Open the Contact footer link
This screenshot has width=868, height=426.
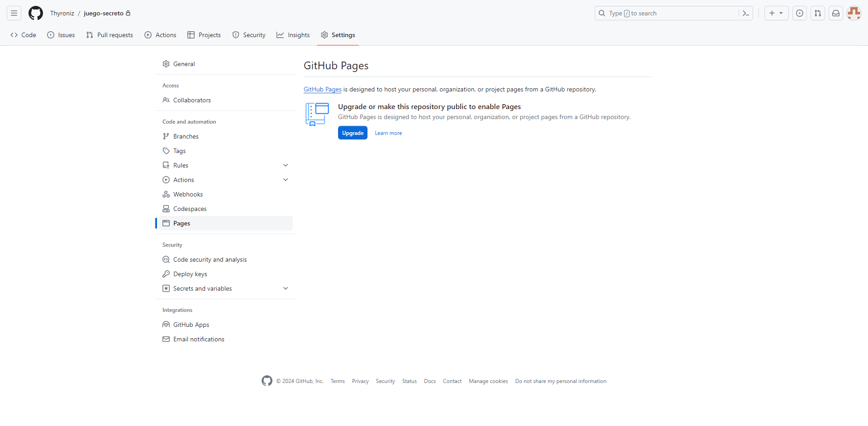click(x=452, y=381)
